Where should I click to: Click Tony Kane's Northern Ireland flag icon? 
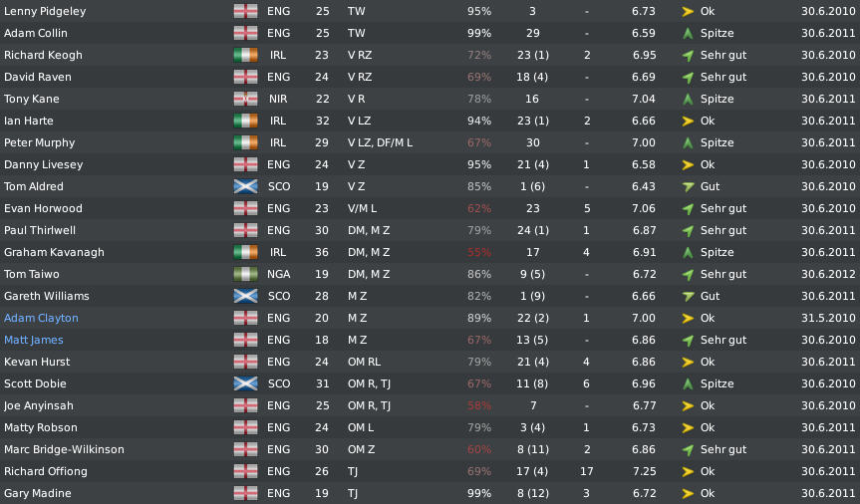click(245, 99)
